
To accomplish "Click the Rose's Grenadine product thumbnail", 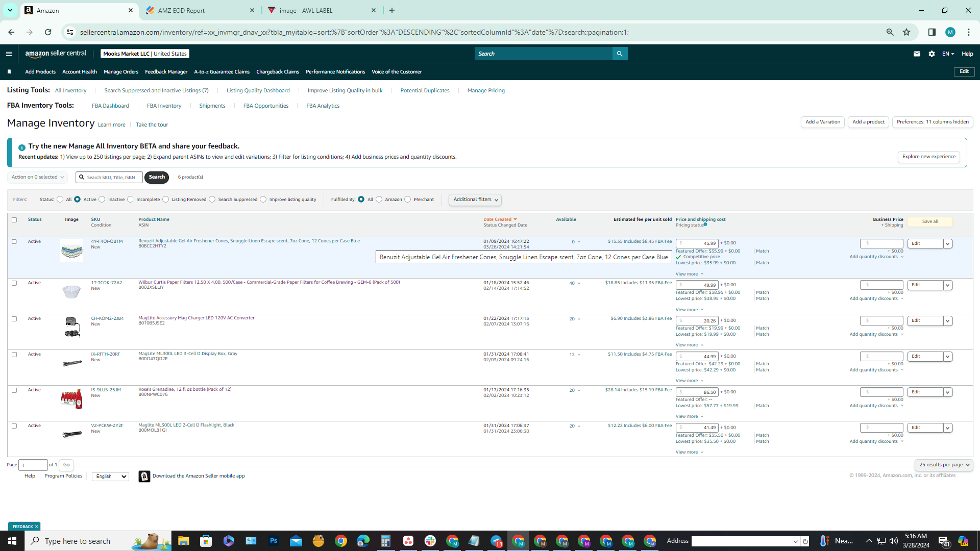I will (71, 398).
